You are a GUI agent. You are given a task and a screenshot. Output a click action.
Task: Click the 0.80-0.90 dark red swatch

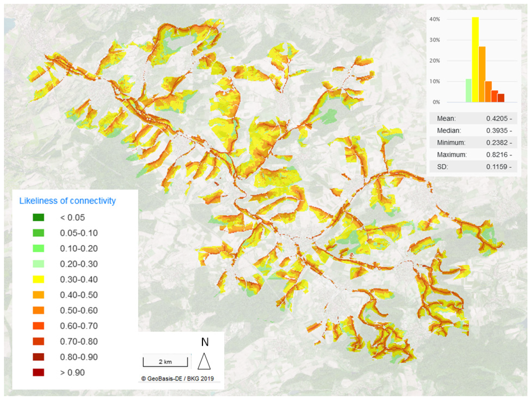pos(39,357)
